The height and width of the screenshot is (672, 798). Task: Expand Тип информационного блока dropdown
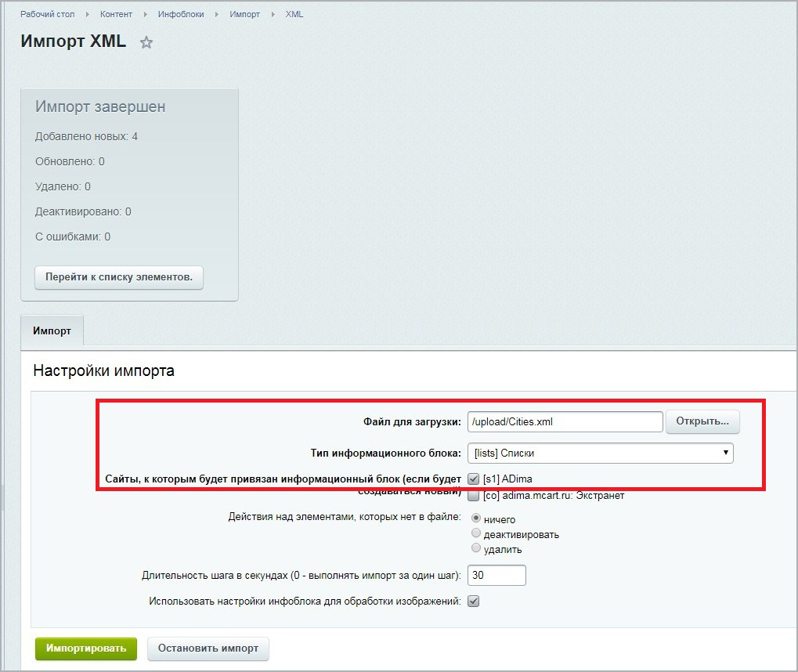coord(600,453)
